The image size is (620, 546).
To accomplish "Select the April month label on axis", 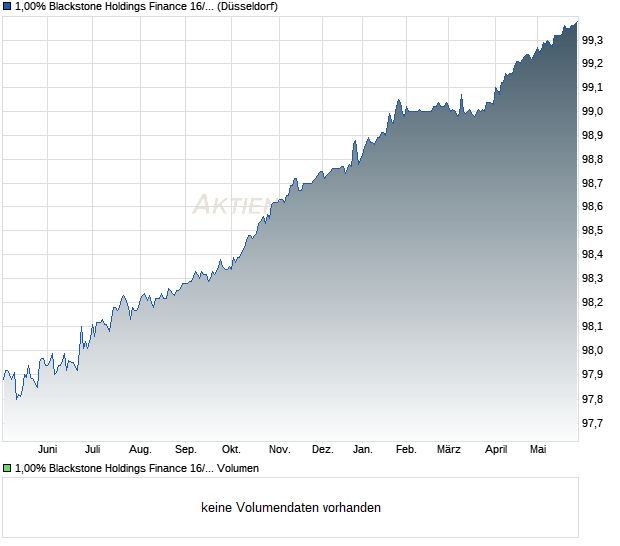I will pos(496,450).
